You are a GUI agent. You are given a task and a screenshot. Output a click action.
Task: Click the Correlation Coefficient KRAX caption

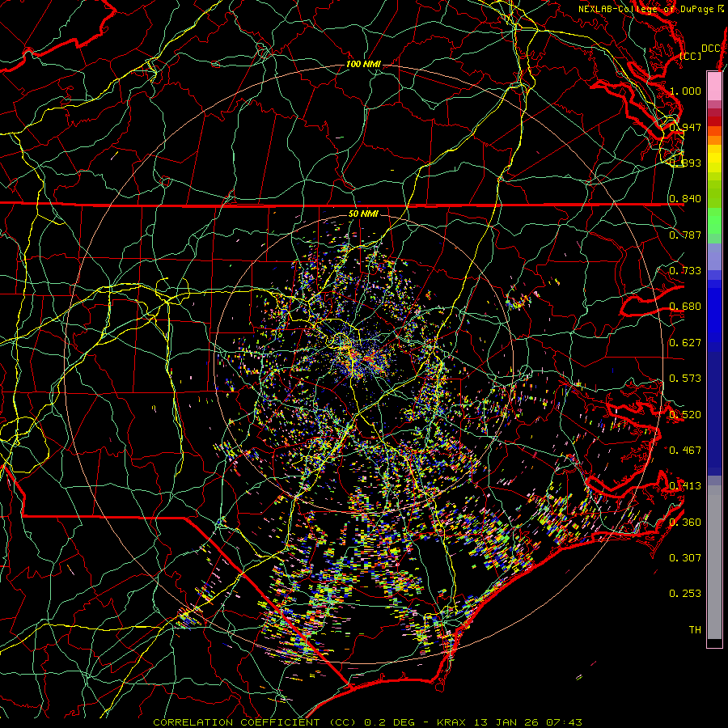coord(367,722)
